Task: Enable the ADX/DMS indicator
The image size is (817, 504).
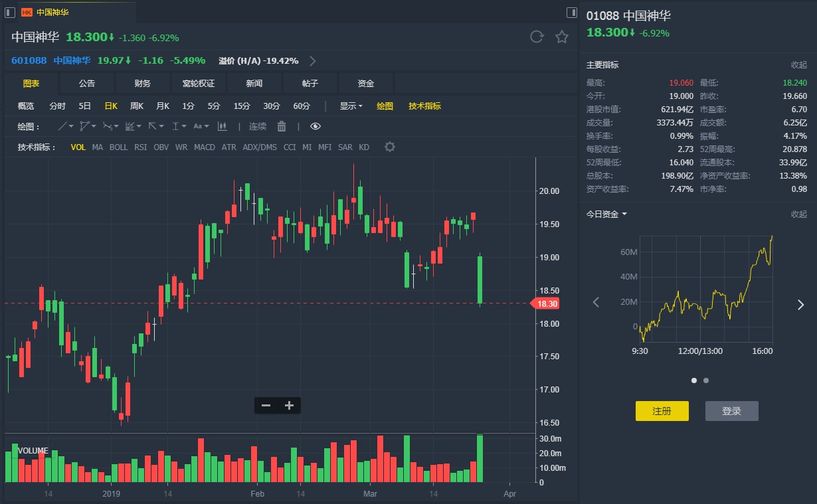Action: click(x=260, y=147)
